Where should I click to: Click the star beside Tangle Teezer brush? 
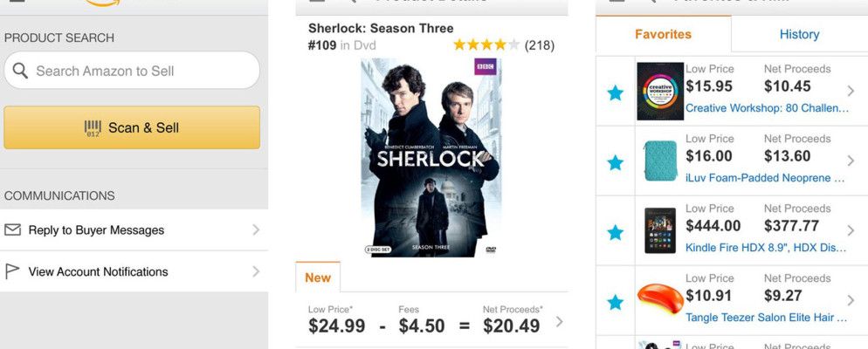[616, 302]
